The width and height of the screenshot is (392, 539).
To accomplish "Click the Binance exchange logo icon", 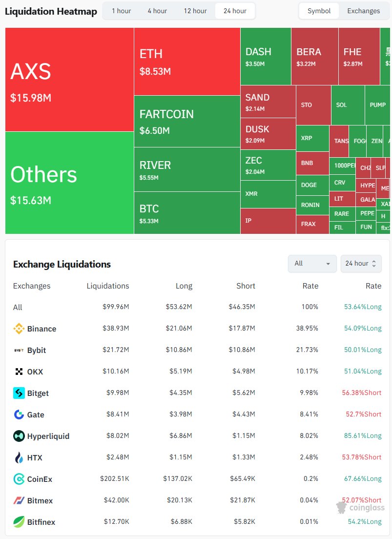I will [19, 329].
